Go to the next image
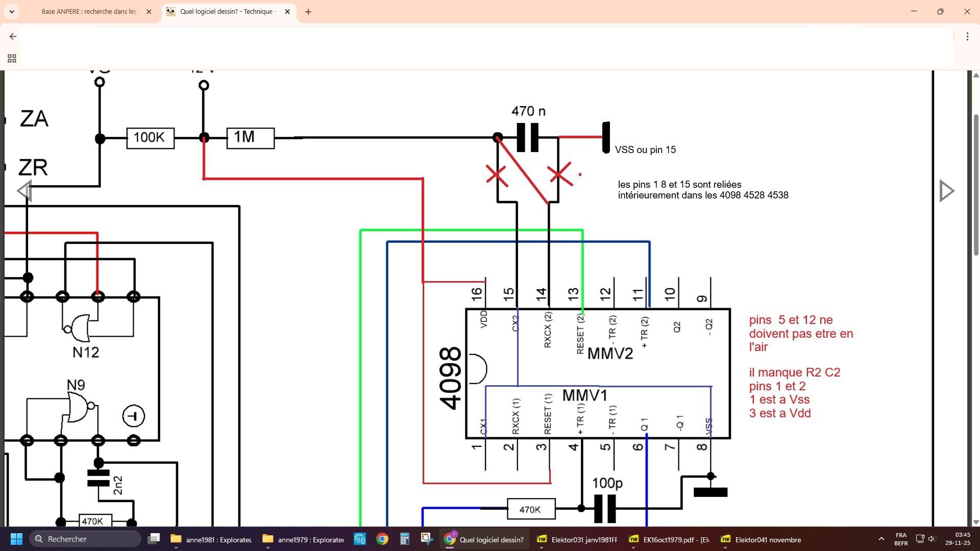 [947, 191]
